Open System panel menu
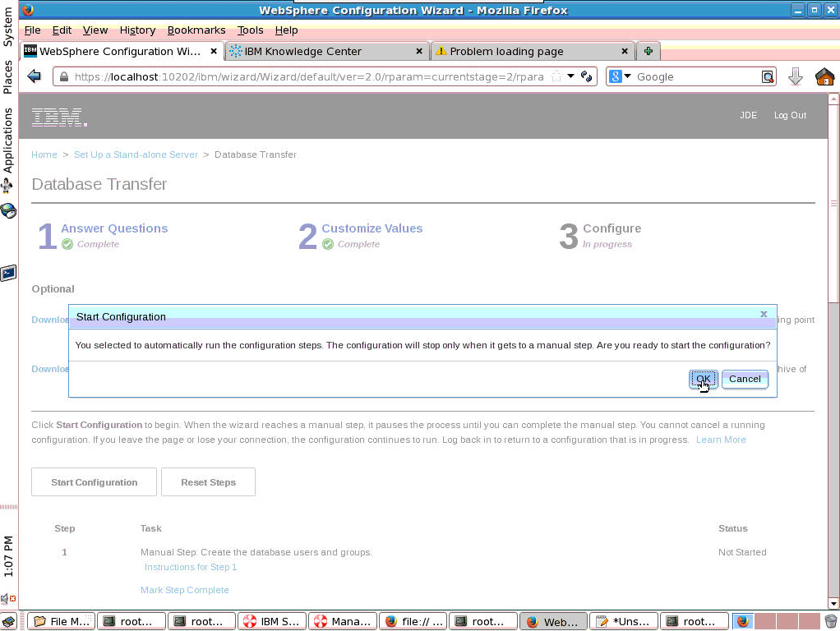Viewport: 840px width, 631px height. (x=7, y=27)
